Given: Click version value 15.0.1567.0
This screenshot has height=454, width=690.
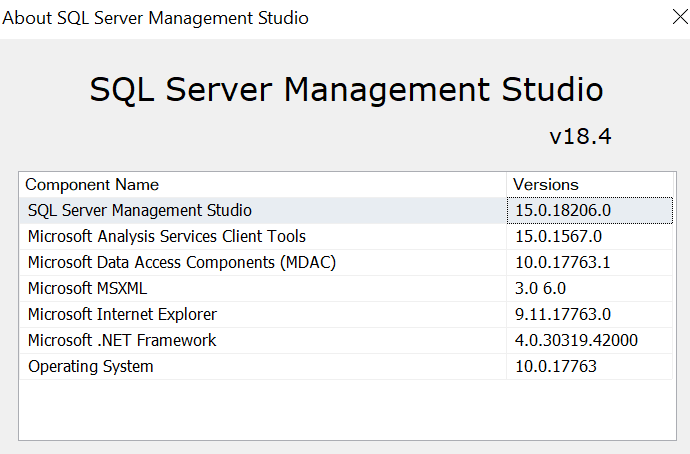Looking at the screenshot, I should [x=558, y=237].
